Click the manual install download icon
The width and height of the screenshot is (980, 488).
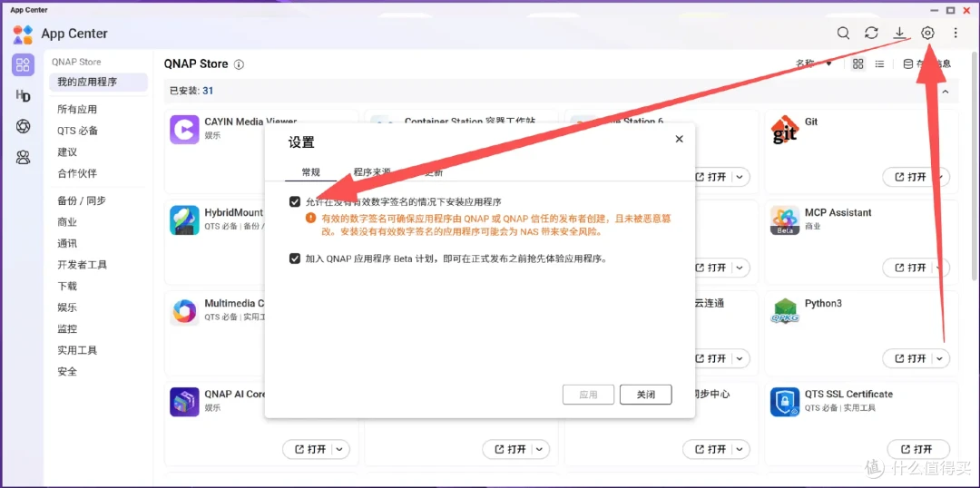click(x=899, y=34)
